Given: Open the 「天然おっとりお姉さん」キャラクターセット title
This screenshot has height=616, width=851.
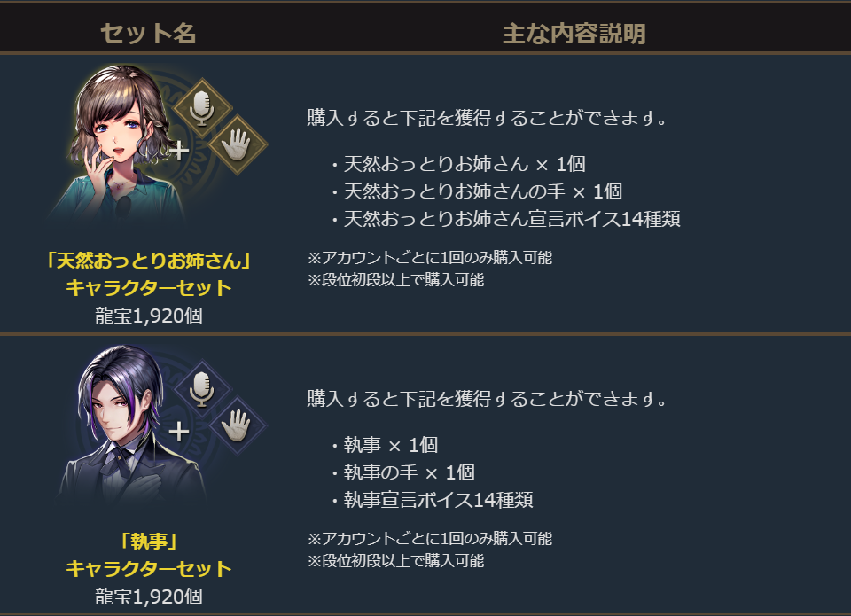Looking at the screenshot, I should click(x=149, y=274).
